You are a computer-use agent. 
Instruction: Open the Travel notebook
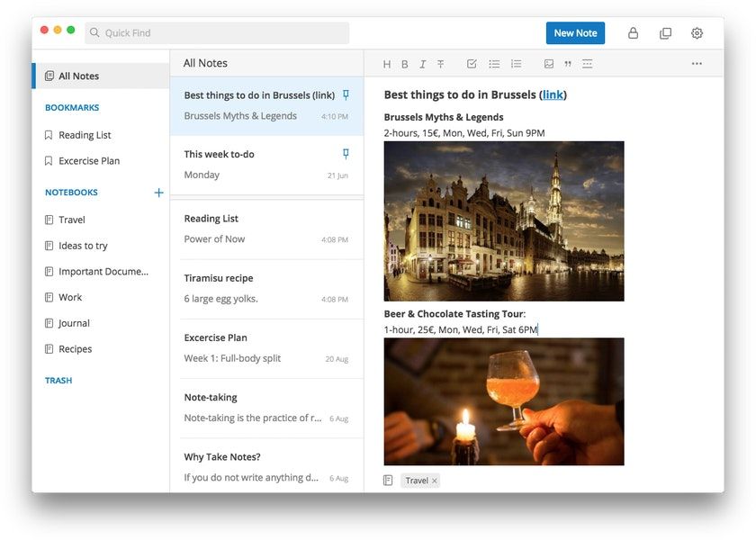point(72,220)
